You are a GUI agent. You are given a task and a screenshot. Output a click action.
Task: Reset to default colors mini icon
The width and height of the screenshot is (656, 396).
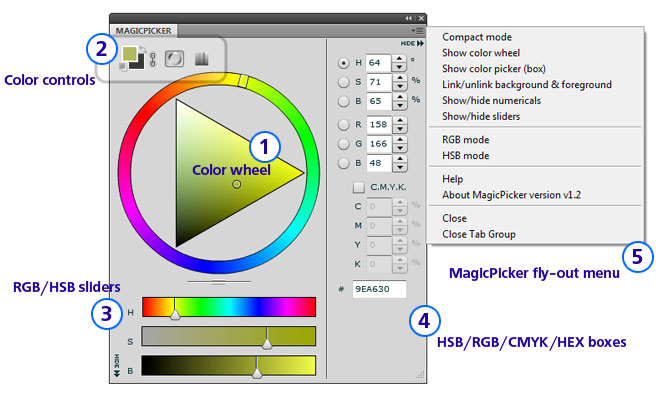(123, 67)
